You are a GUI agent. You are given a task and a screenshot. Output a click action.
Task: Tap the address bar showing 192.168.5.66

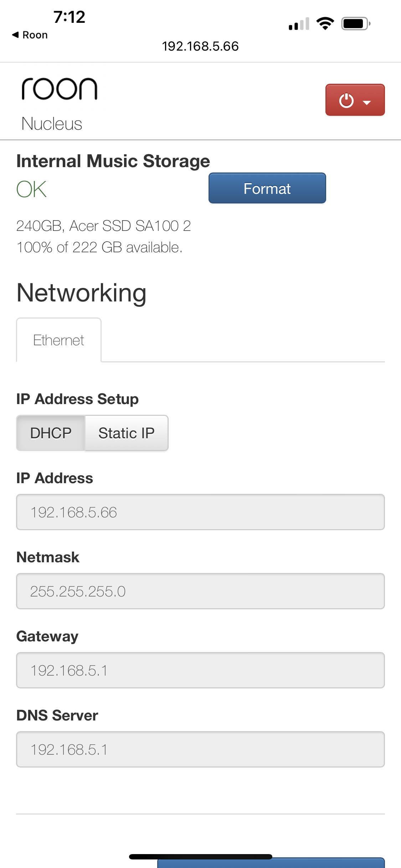pyautogui.click(x=200, y=46)
